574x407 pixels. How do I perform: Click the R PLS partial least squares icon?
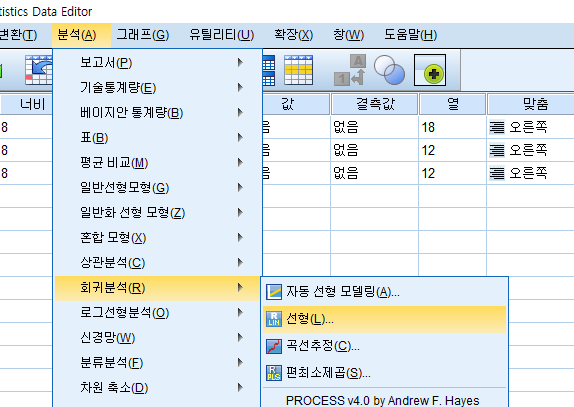(274, 373)
